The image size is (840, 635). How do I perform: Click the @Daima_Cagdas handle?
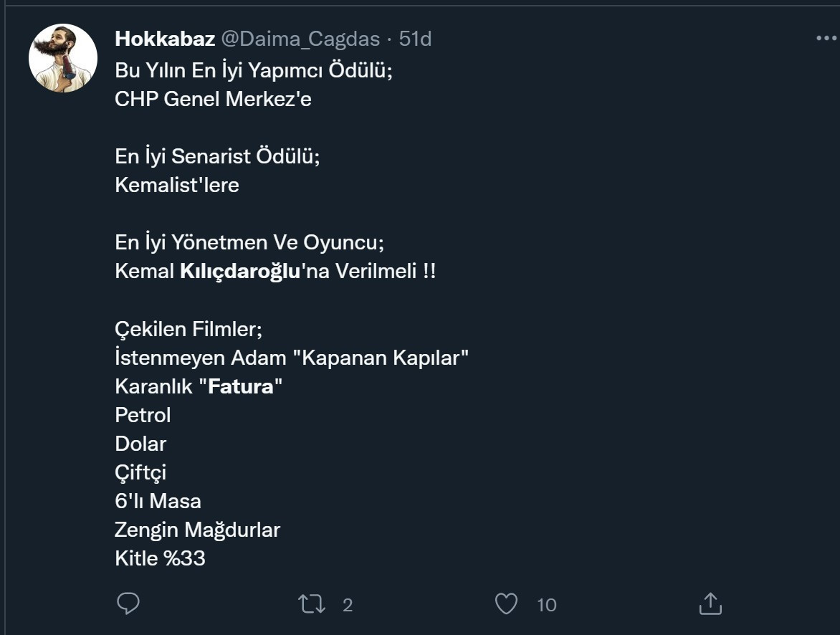(x=299, y=39)
